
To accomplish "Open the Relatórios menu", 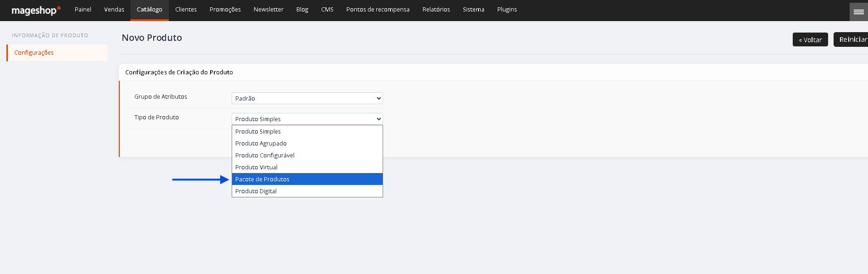I will pyautogui.click(x=436, y=10).
